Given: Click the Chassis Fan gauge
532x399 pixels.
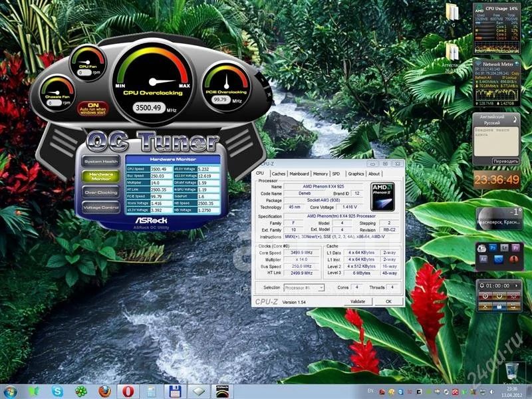Looking at the screenshot, I should pyautogui.click(x=57, y=93).
